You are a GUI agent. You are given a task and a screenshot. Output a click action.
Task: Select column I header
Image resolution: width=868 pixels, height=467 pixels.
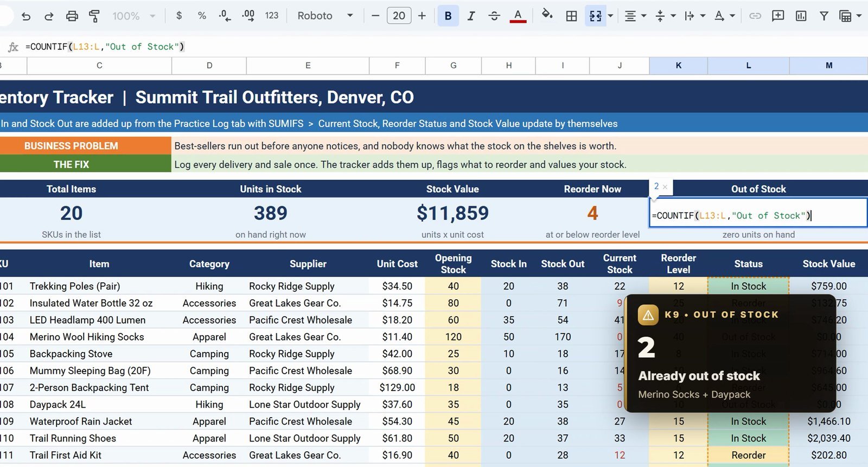point(563,66)
